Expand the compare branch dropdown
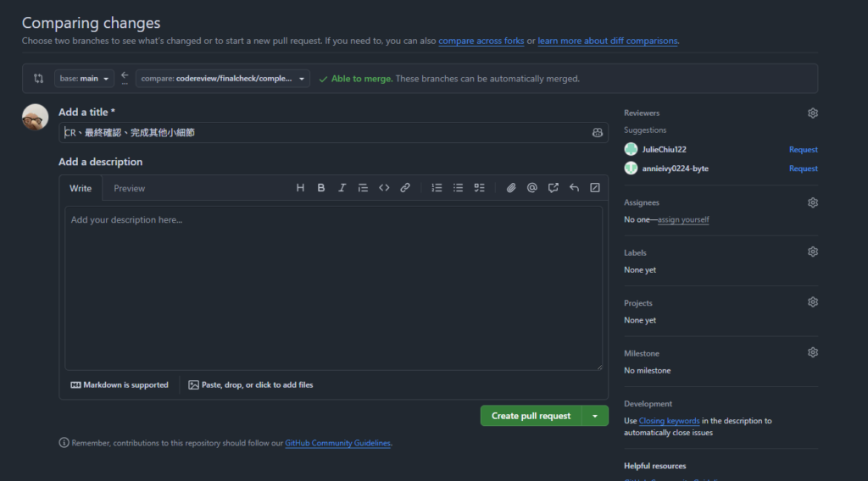 [223, 79]
